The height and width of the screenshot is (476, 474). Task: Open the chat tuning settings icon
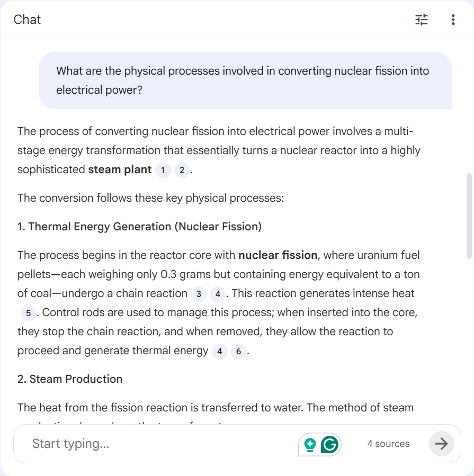[422, 20]
